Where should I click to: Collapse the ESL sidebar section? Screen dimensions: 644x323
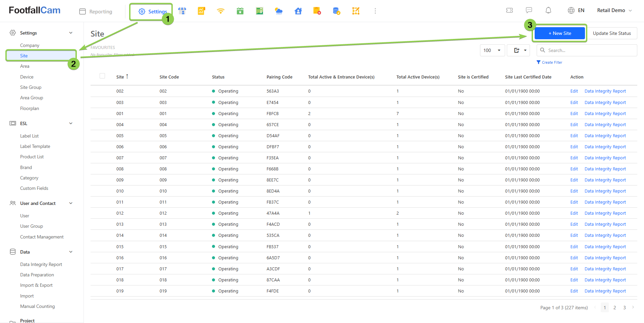(71, 123)
